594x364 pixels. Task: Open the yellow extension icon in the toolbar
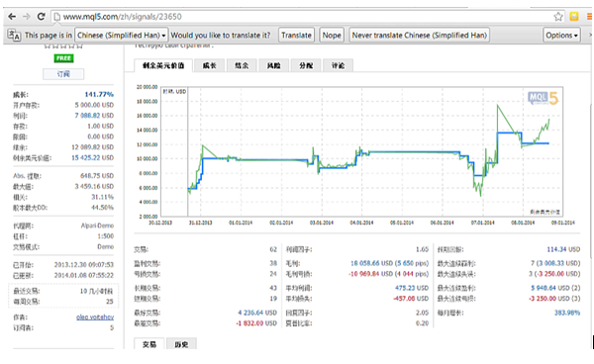pos(574,17)
